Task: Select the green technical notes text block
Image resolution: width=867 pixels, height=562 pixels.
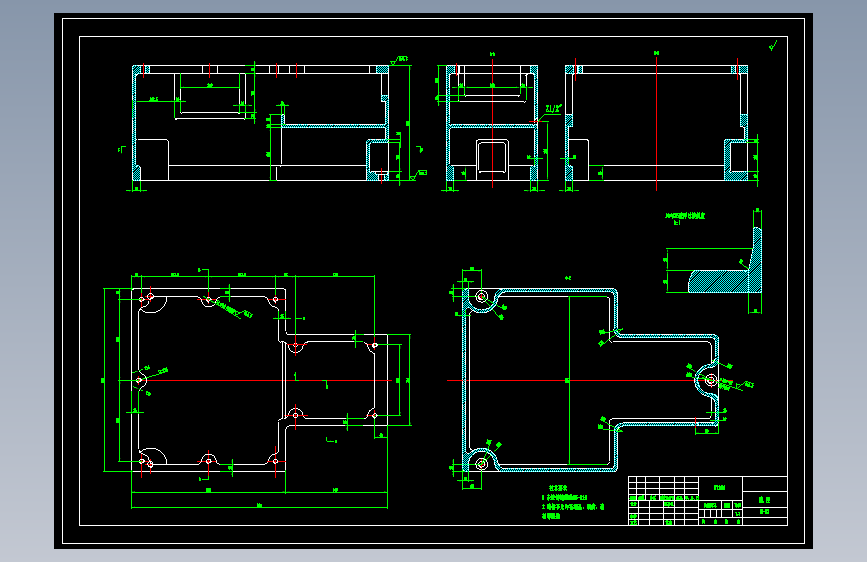Action: (572, 503)
